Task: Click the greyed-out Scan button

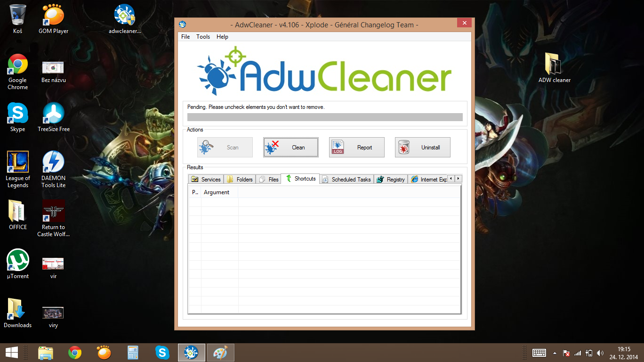Action: (225, 148)
